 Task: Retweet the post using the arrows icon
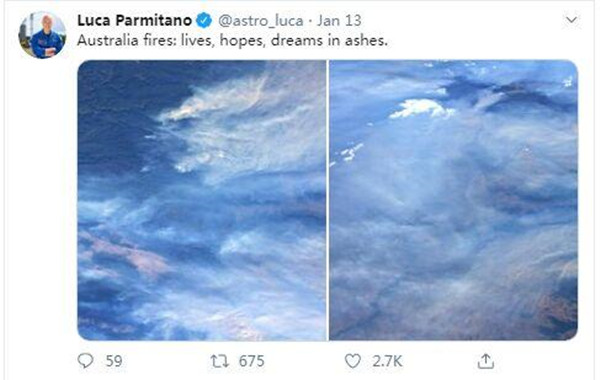point(220,361)
